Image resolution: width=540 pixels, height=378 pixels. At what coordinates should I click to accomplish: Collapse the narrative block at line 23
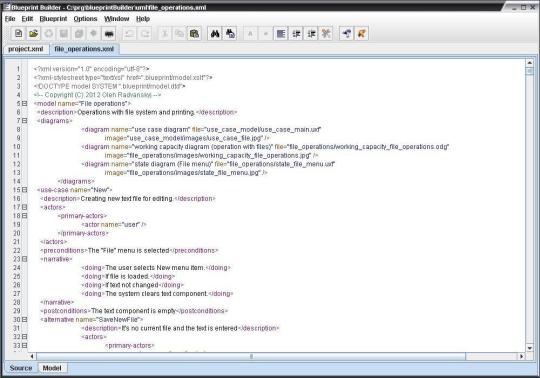(x=24, y=259)
